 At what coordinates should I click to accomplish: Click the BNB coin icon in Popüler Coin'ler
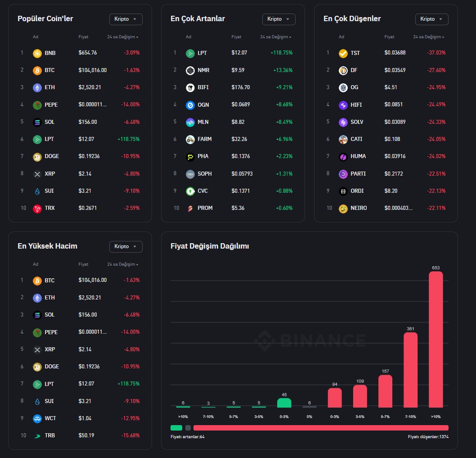point(37,53)
